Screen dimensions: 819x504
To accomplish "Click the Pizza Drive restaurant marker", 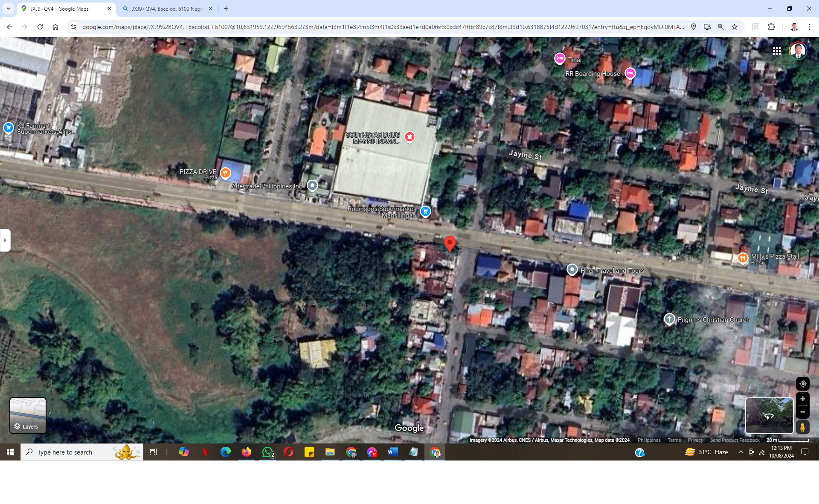I will [x=225, y=173].
